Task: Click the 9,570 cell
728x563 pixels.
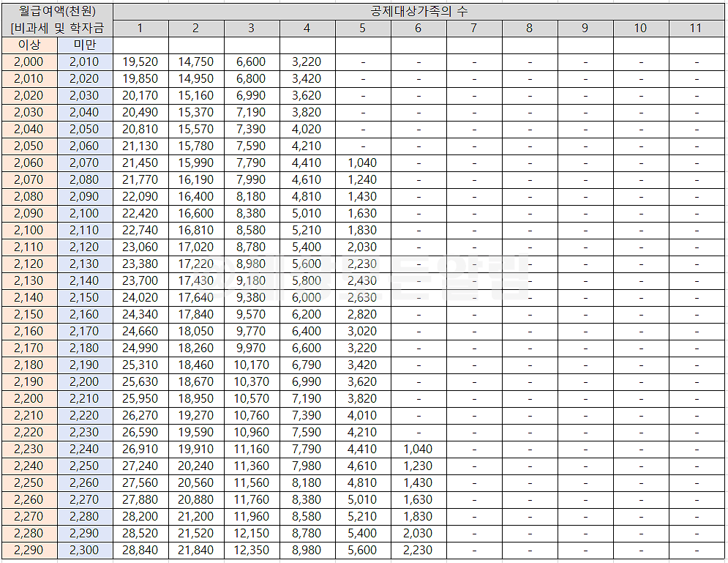Action: (x=252, y=315)
